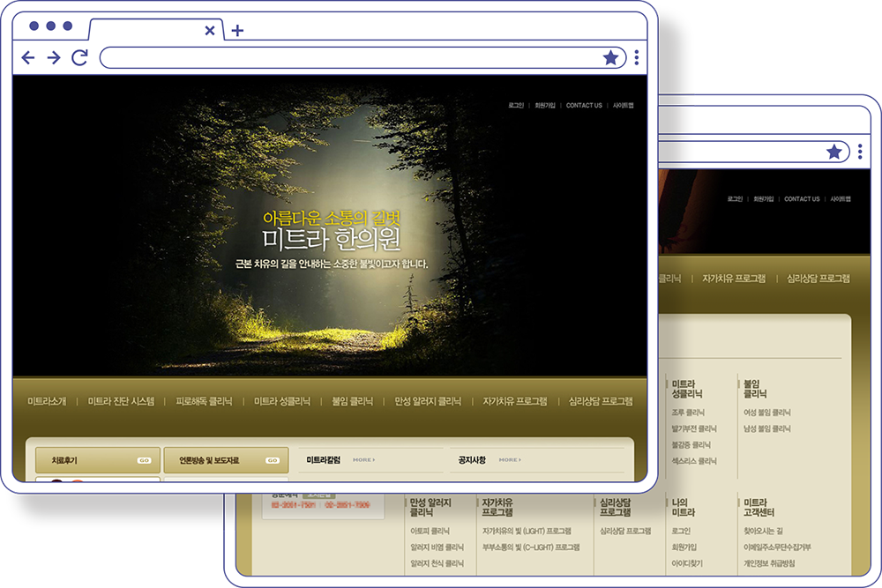The width and height of the screenshot is (882, 588).
Task: Bookmark the page via the star icon
Action: (611, 57)
